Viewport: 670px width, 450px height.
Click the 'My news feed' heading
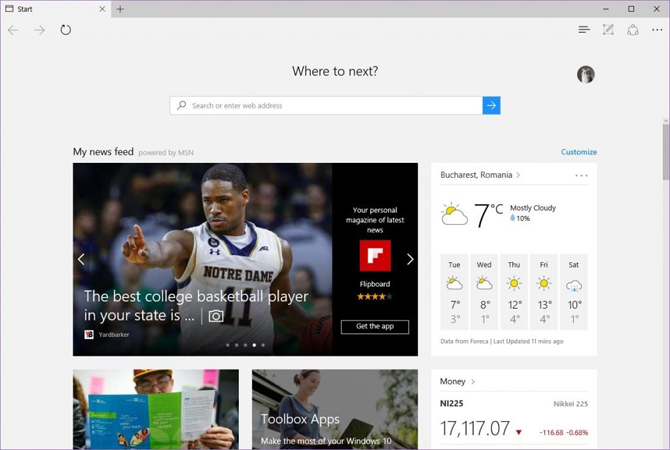[103, 152]
